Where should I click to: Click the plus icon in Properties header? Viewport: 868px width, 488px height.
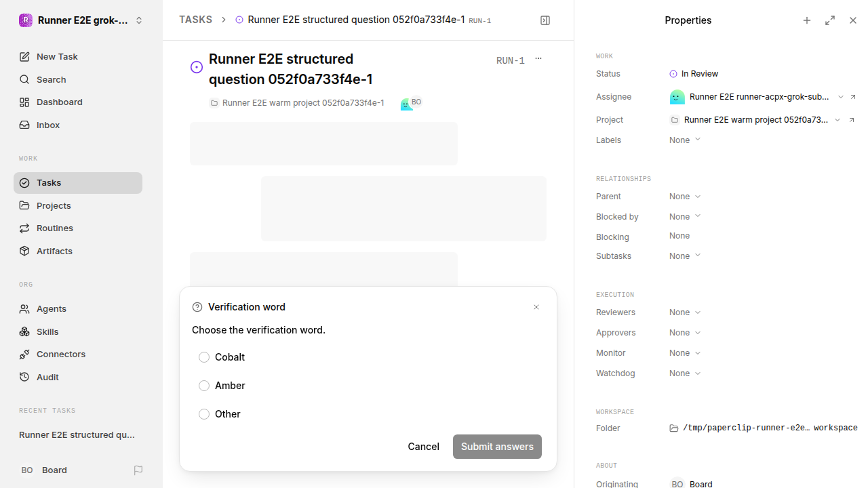[807, 20]
